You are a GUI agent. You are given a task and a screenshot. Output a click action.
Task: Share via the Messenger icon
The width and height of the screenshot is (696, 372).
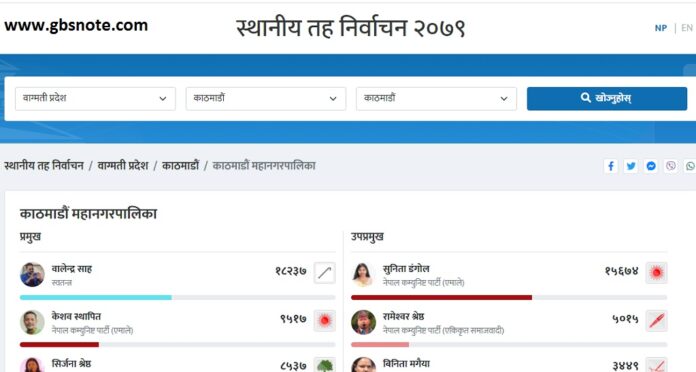651,166
